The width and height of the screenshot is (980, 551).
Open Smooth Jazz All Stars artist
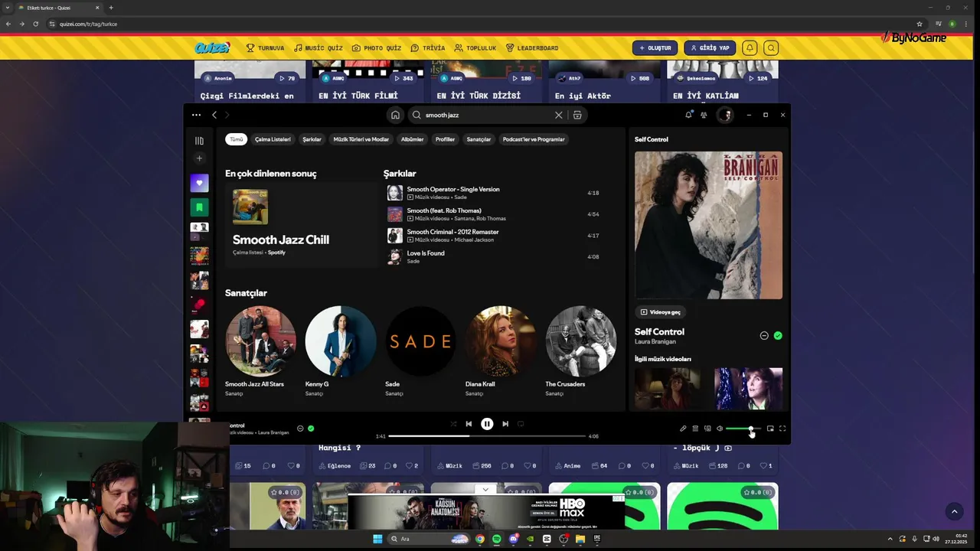(x=260, y=351)
